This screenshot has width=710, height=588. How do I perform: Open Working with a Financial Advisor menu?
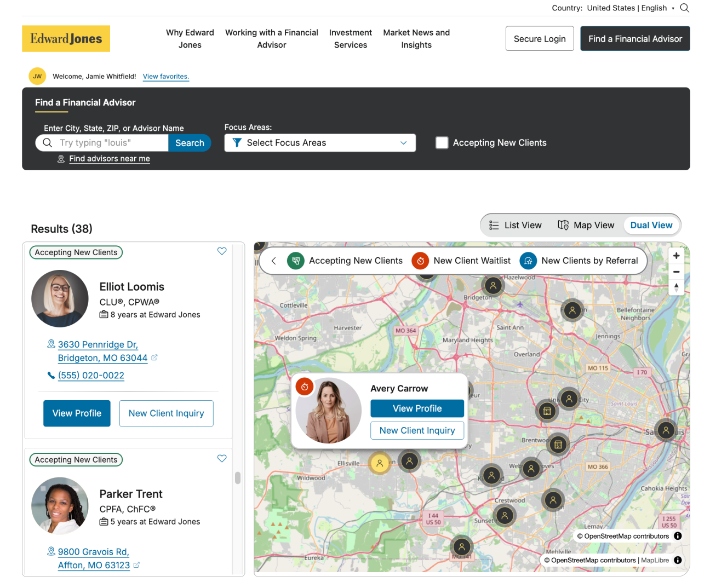(272, 39)
